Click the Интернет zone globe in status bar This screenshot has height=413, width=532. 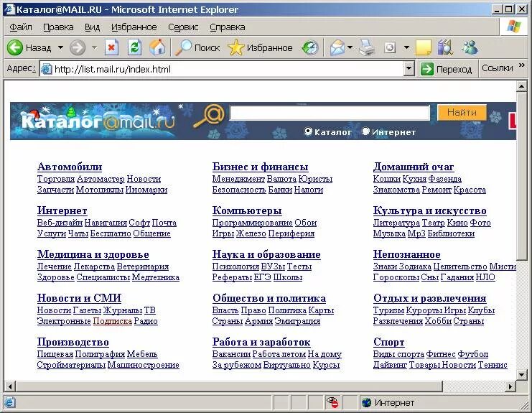[366, 403]
